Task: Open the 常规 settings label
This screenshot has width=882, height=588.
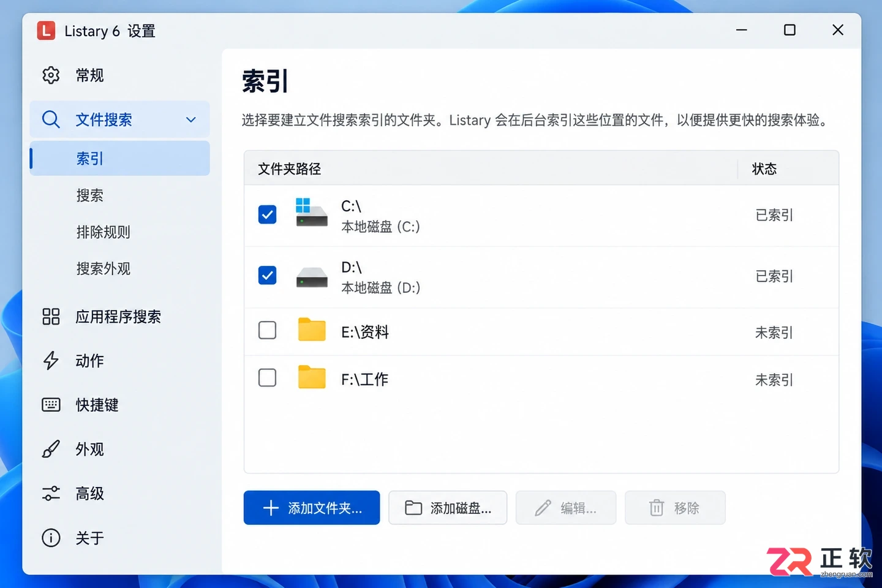Action: pos(90,75)
